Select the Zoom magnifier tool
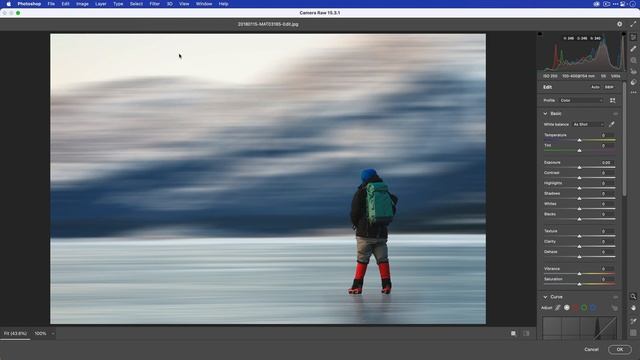 point(633,296)
